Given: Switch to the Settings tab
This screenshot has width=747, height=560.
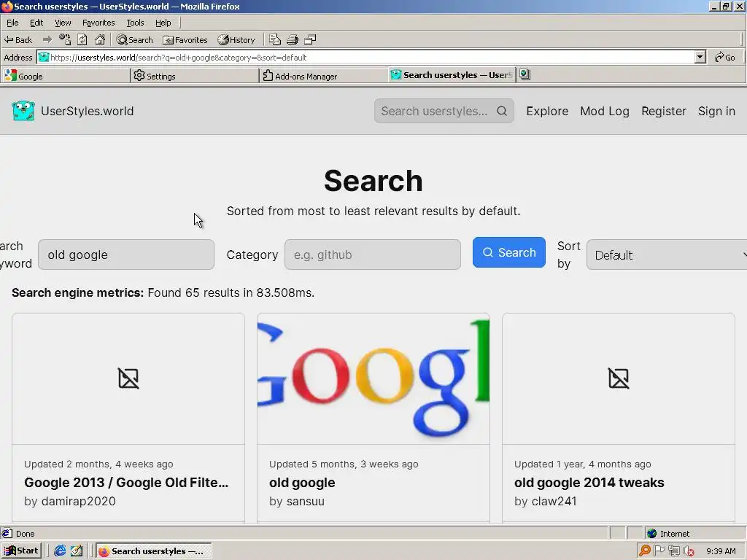Looking at the screenshot, I should point(194,76).
